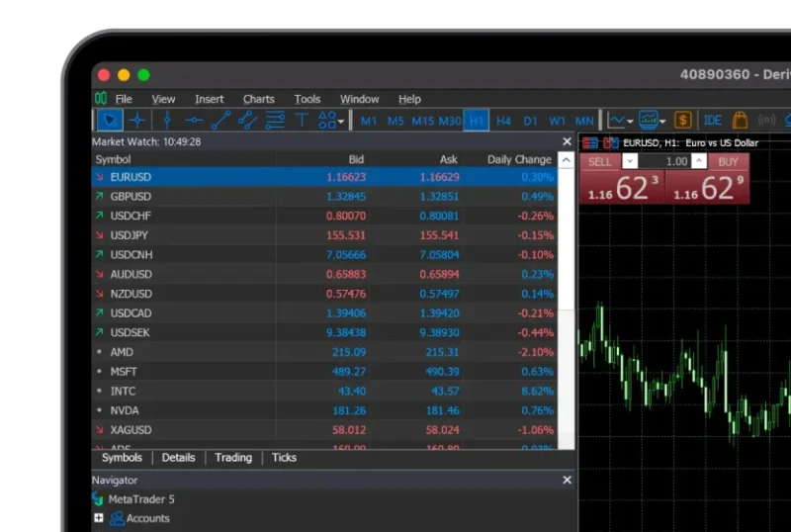Activate the crosshair tool
Viewport: 791px width, 532px height.
click(x=137, y=121)
